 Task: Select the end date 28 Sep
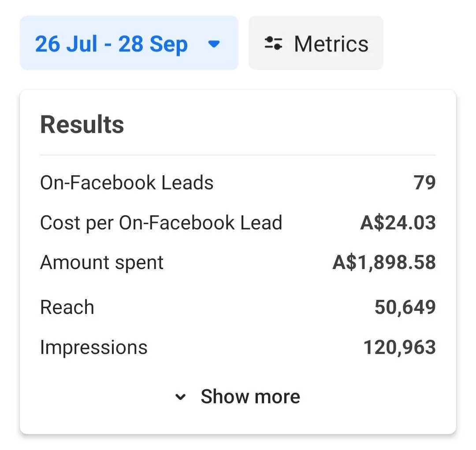[153, 44]
